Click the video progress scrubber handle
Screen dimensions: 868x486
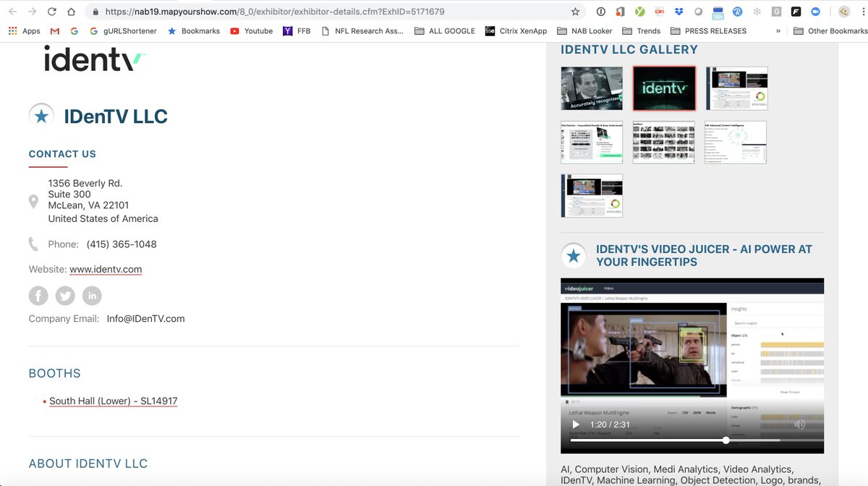tap(726, 440)
